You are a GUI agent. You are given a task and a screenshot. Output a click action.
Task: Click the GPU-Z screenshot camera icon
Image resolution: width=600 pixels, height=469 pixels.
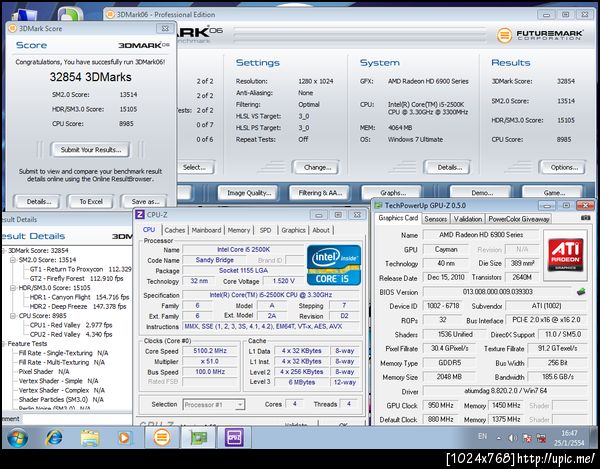[585, 218]
